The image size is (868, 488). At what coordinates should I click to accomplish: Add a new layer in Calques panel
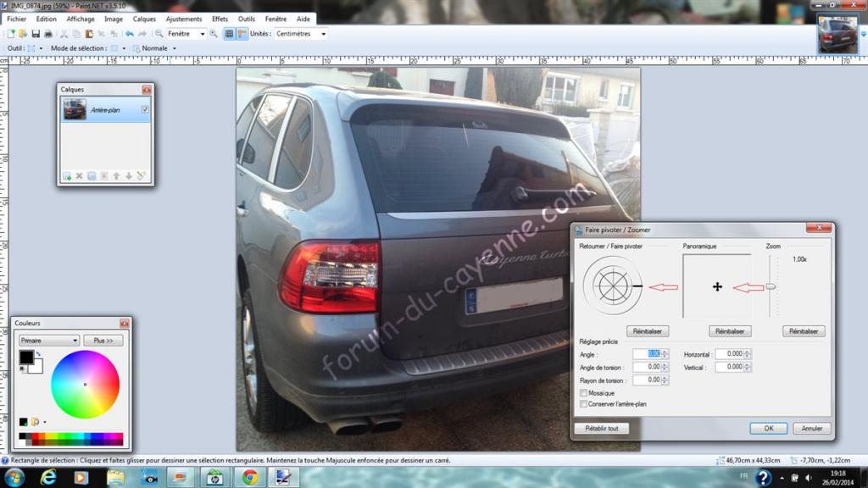[x=67, y=176]
